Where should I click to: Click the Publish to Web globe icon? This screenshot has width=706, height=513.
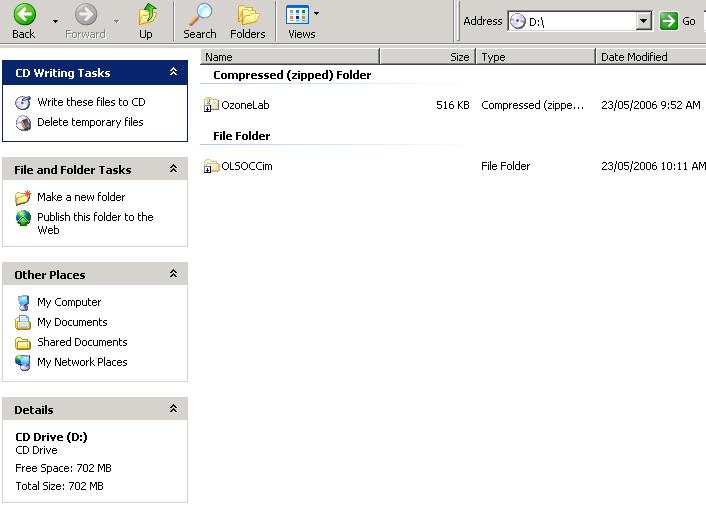click(x=23, y=218)
